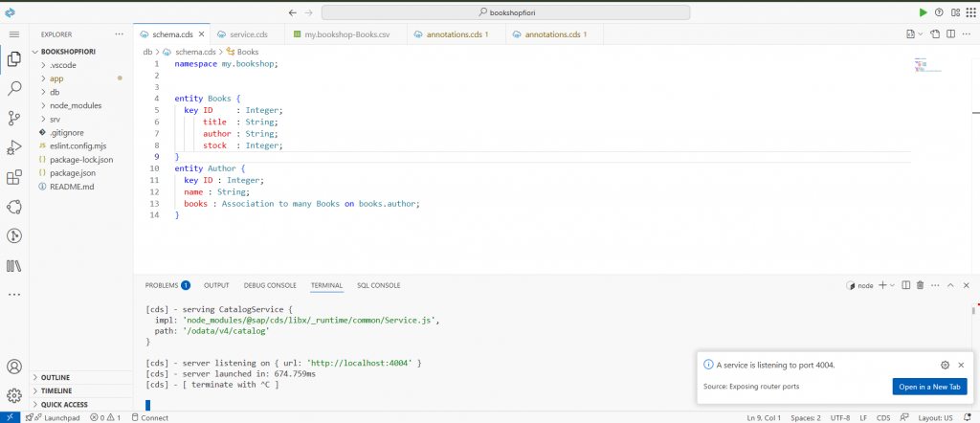Open the DEBUG CONSOLE tab
980x423 pixels.
(270, 285)
